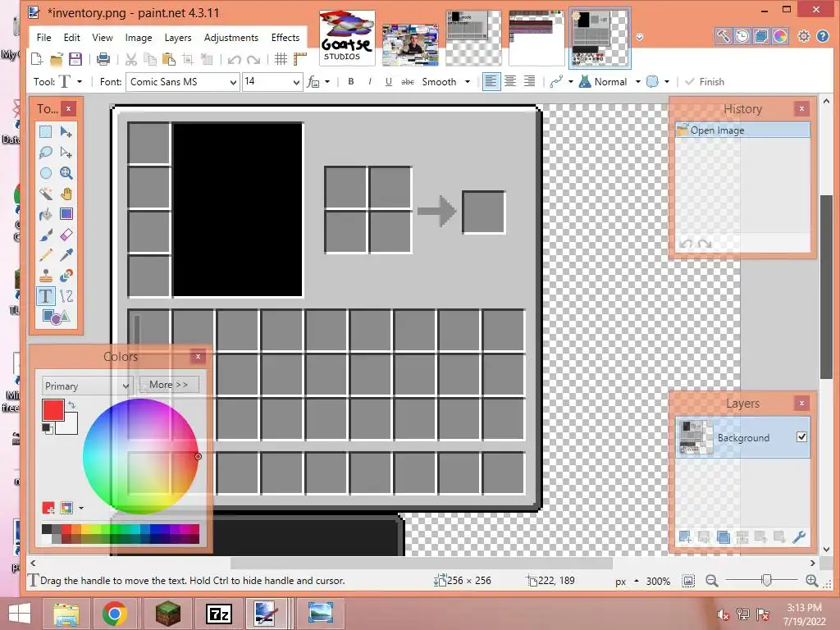This screenshot has width=840, height=630.
Task: Select the Color Picker eyedropper tool
Action: pyautogui.click(x=66, y=255)
